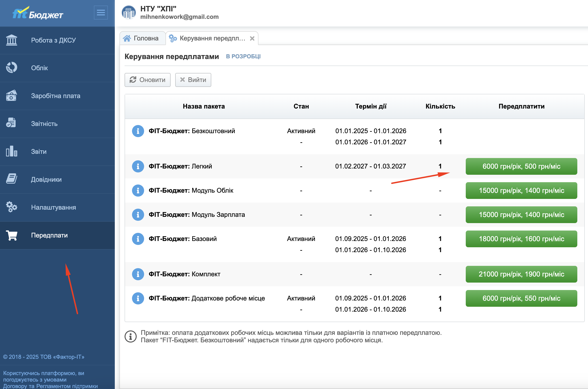This screenshot has width=588, height=389.
Task: Click the Облік pie chart icon
Action: (x=11, y=68)
